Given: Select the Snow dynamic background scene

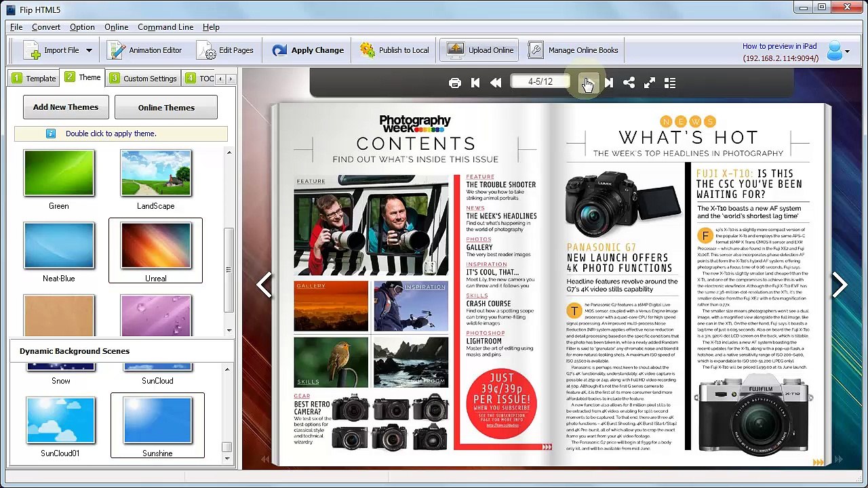Looking at the screenshot, I should [60, 374].
